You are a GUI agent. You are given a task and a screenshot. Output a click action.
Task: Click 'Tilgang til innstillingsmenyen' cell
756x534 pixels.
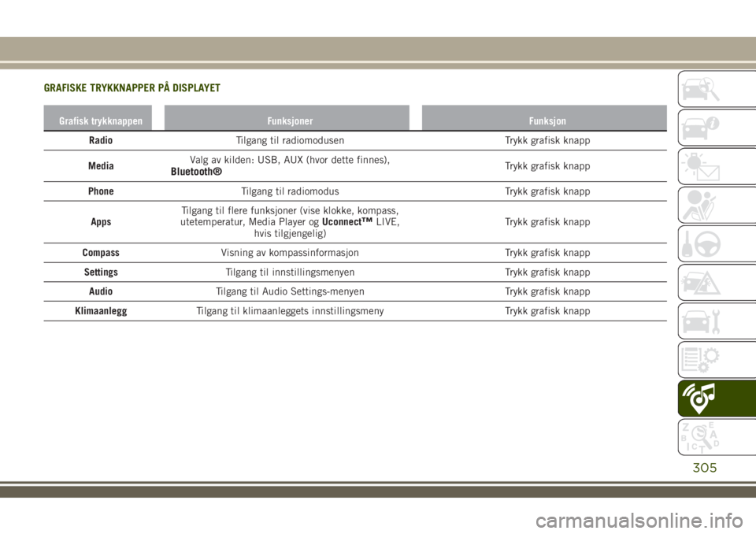click(x=290, y=272)
